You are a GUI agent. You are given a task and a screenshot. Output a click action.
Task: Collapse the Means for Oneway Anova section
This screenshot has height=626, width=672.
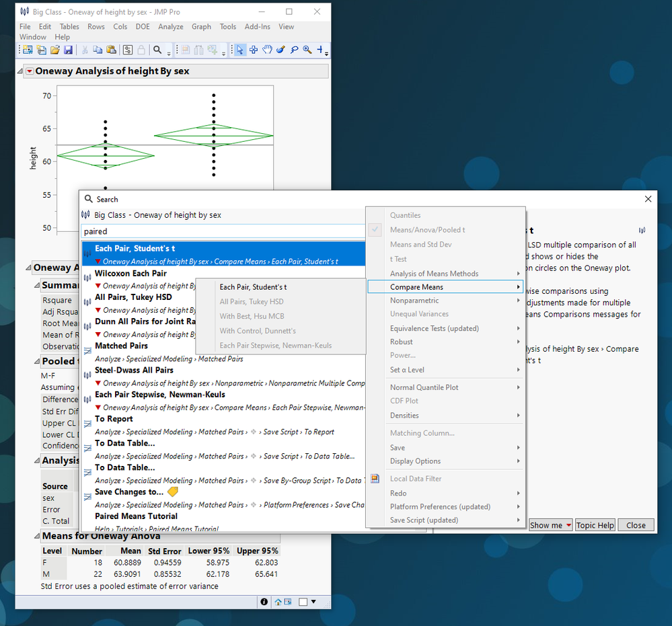[37, 536]
